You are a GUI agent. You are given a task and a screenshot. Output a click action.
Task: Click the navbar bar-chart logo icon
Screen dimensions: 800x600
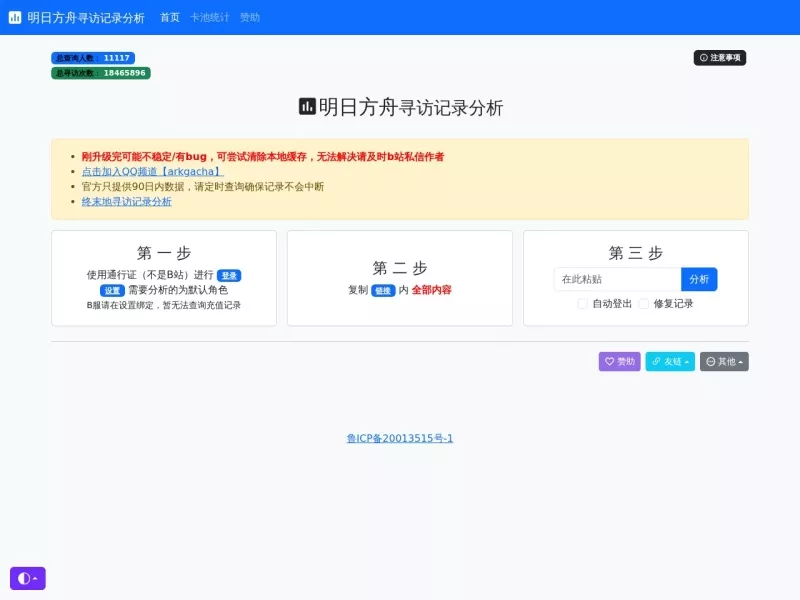point(15,17)
